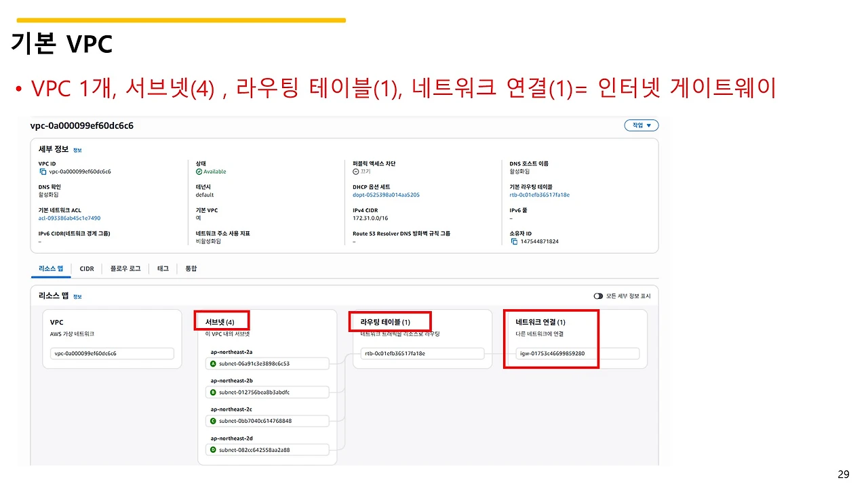The image size is (868, 488).
Task: Switch to the CIDR tab
Action: coord(87,268)
